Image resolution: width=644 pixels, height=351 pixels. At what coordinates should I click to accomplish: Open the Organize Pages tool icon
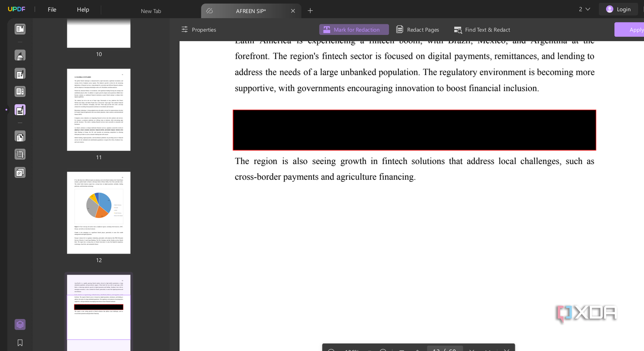[20, 136]
